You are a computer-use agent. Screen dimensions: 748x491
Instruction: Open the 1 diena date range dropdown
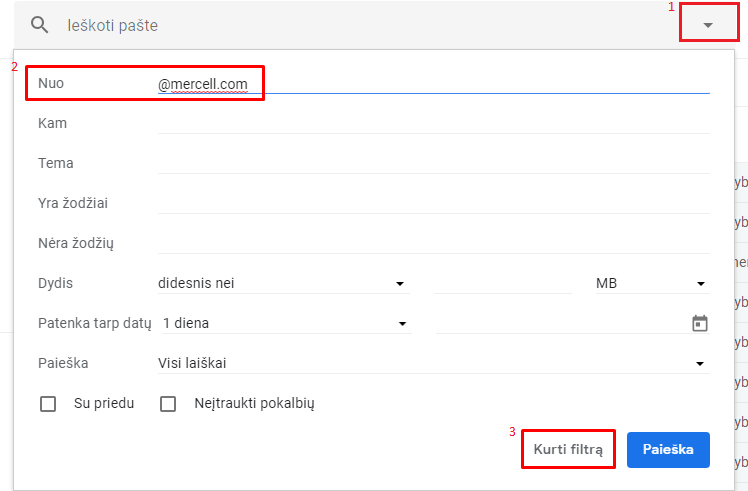point(283,323)
